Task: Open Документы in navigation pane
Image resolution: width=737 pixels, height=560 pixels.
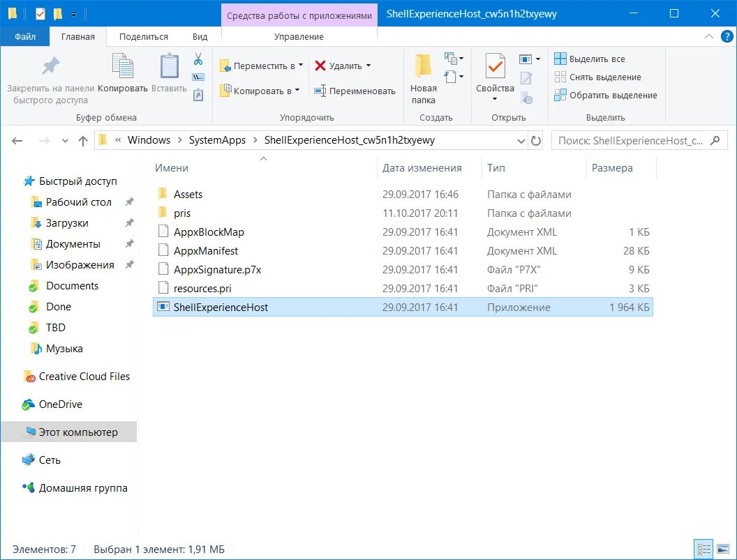Action: click(66, 244)
